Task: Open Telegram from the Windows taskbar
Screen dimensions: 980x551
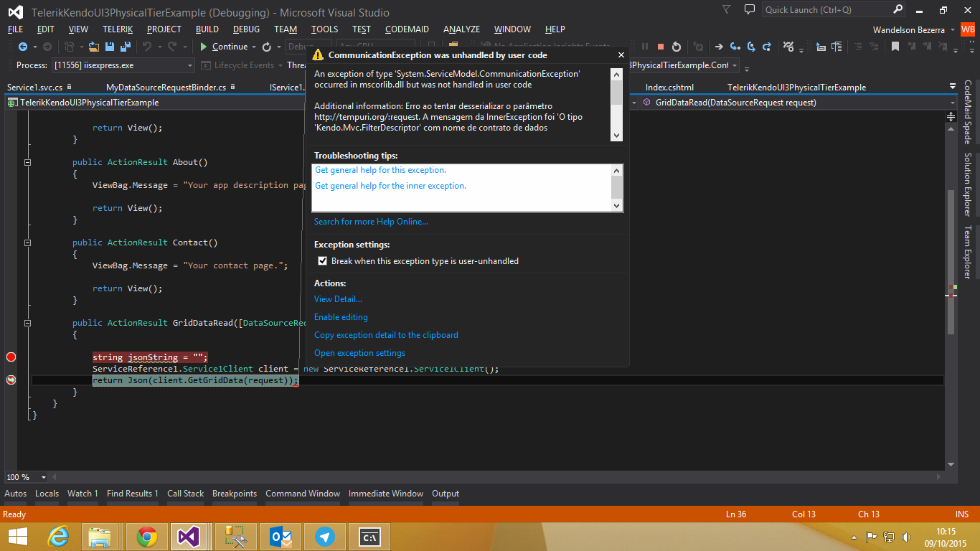Action: [325, 537]
